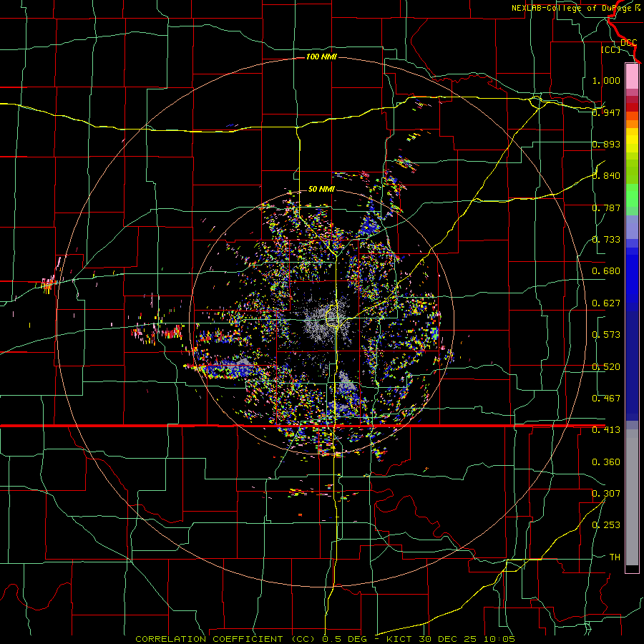The image size is (644, 644).
Task: Click the 0.5 DEG elevation text in the caption
Action: click(345, 639)
